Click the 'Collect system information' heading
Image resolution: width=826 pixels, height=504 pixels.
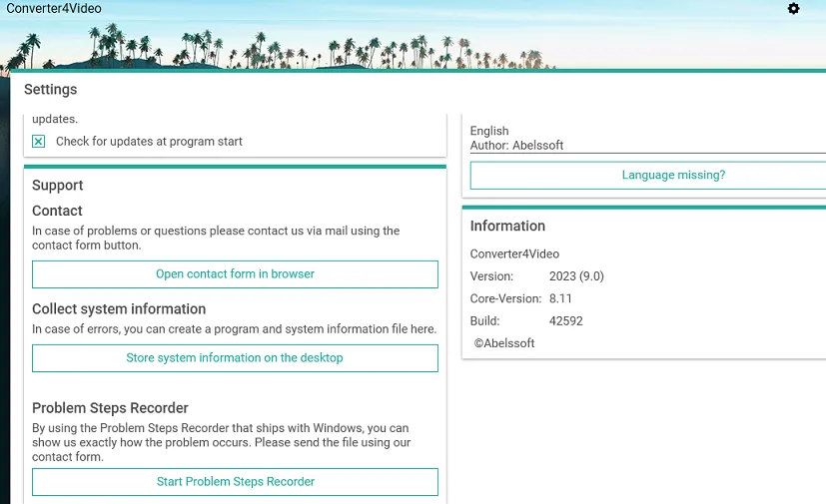119,309
